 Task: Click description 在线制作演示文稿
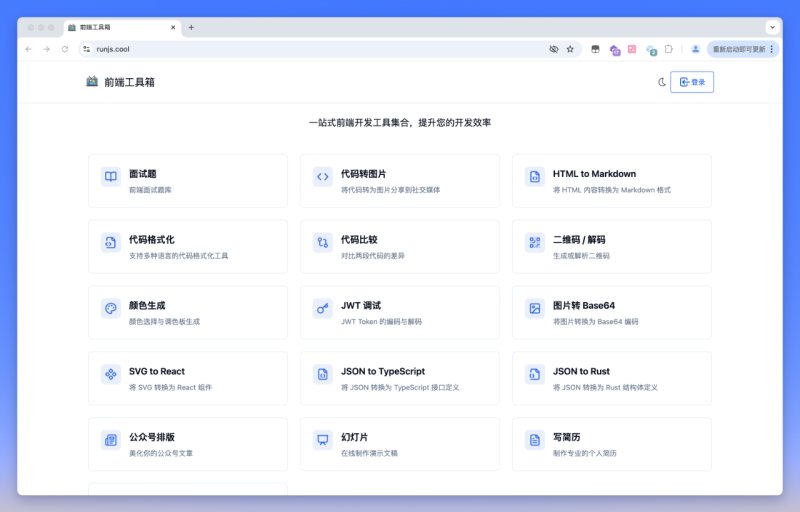point(369,453)
